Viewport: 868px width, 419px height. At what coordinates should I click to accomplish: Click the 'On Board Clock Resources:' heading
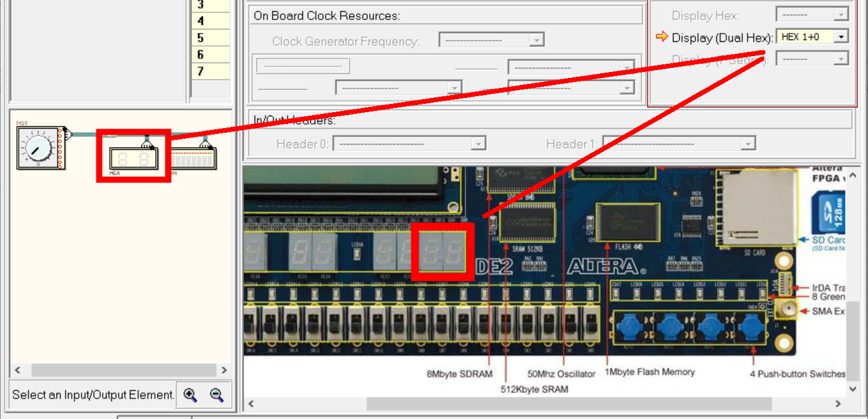(x=327, y=15)
